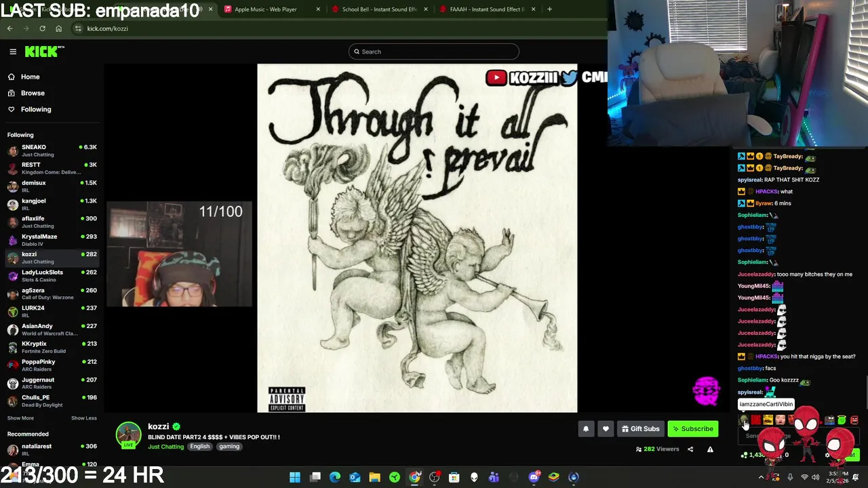This screenshot has width=868, height=488.
Task: Open Wi-Fi network settings in the tray
Action: coord(804,477)
